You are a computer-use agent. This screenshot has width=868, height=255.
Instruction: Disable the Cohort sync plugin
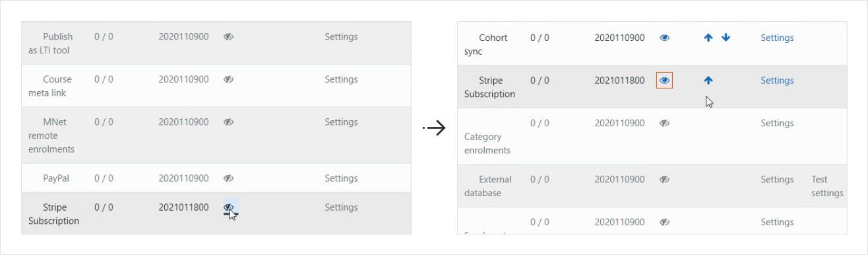[x=665, y=38]
